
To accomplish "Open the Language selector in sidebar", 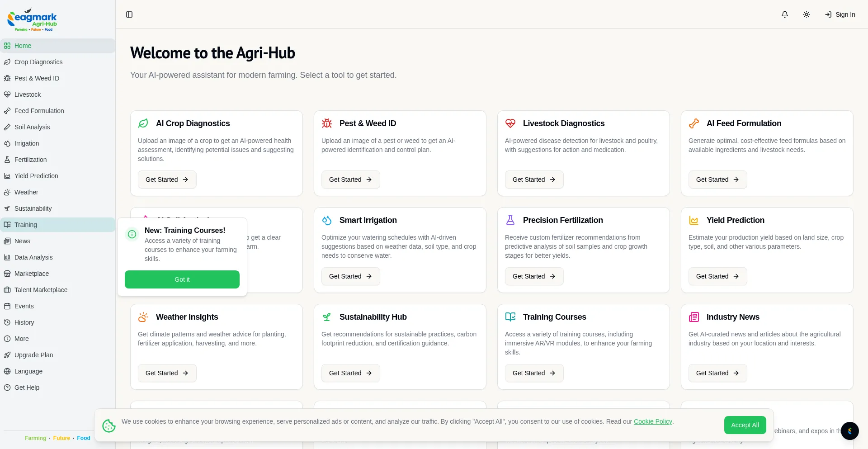I will [x=28, y=371].
